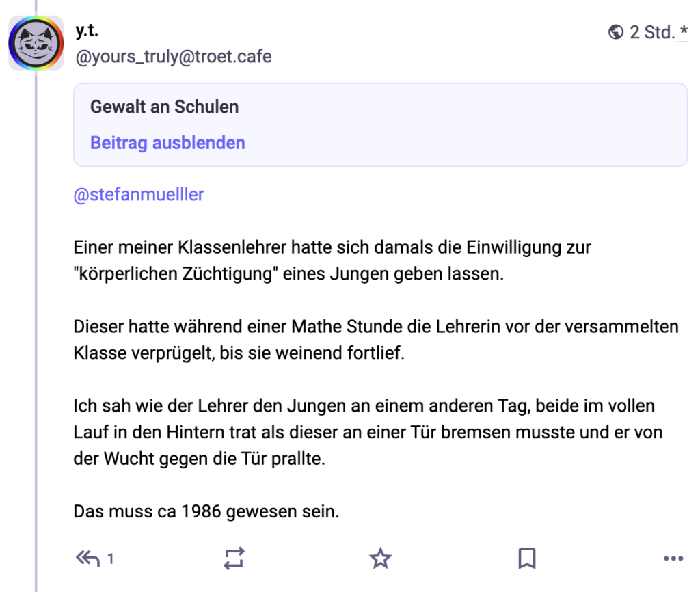Click the asterisk edited marker
The height and width of the screenshot is (592, 700).
pos(684,31)
